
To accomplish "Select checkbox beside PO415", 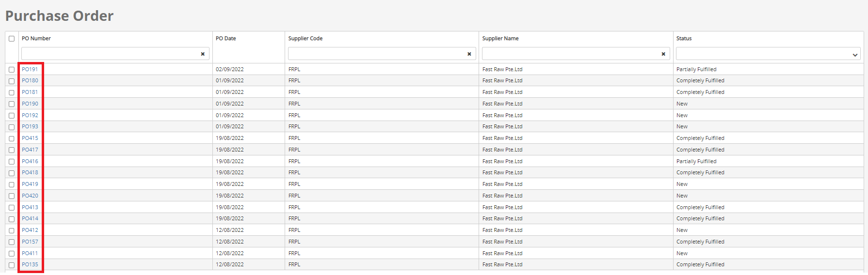I will (x=12, y=138).
